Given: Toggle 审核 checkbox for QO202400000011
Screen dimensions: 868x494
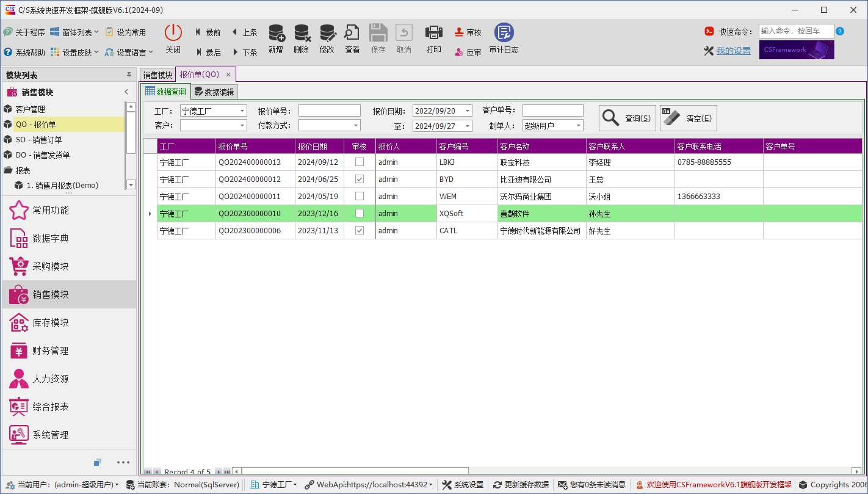Looking at the screenshot, I should click(360, 196).
